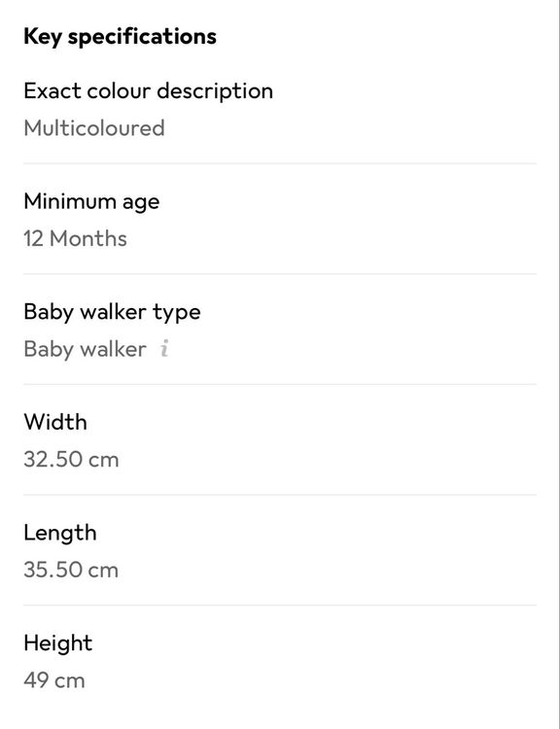Select the Key specifications heading
This screenshot has height=729, width=560.
(120, 37)
